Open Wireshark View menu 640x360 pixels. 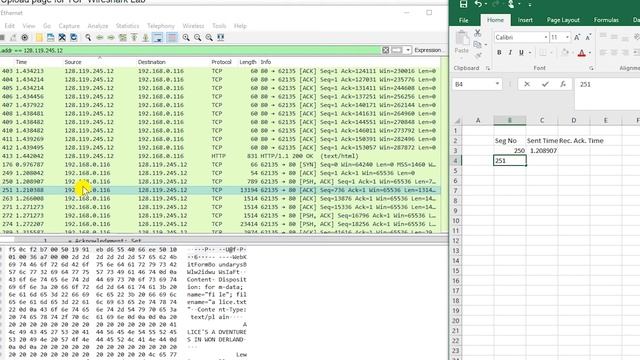(29, 26)
